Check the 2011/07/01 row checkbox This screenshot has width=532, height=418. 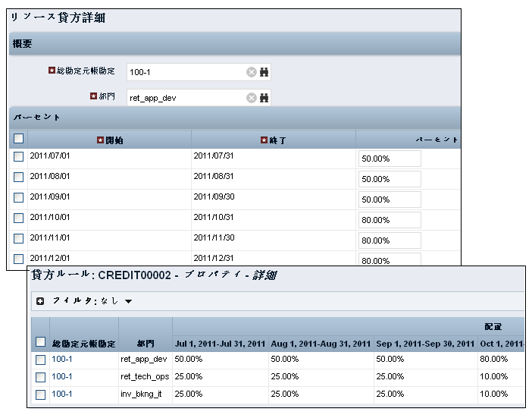pyautogui.click(x=18, y=156)
